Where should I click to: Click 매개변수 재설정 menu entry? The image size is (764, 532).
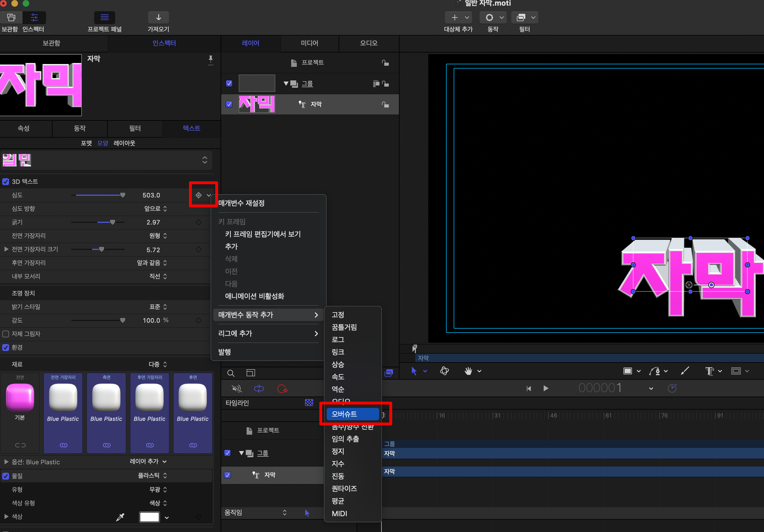pos(242,203)
